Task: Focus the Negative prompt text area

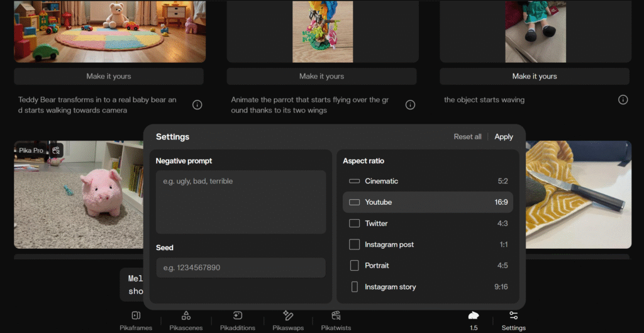Action: 240,202
